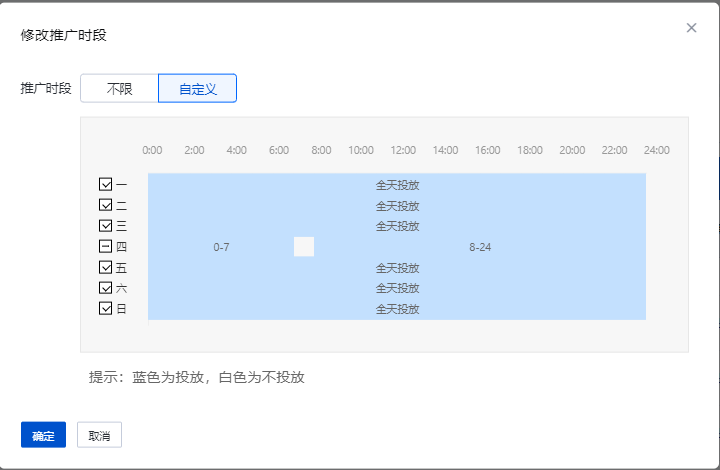Uncheck the 一 (Monday) checkbox
Viewport: 720px width, 470px height.
click(x=106, y=185)
